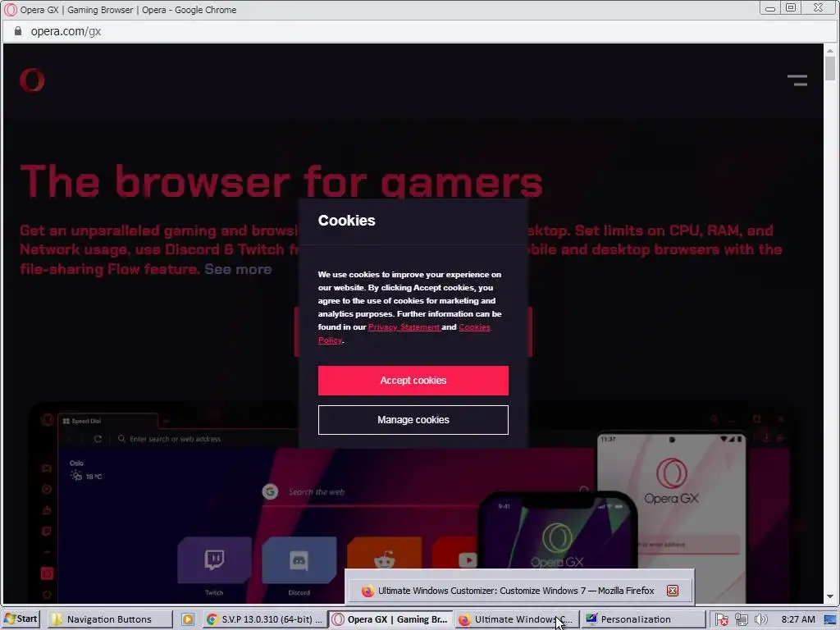
Task: Close the Firefox taskbar preview tooltip
Action: pyautogui.click(x=673, y=591)
